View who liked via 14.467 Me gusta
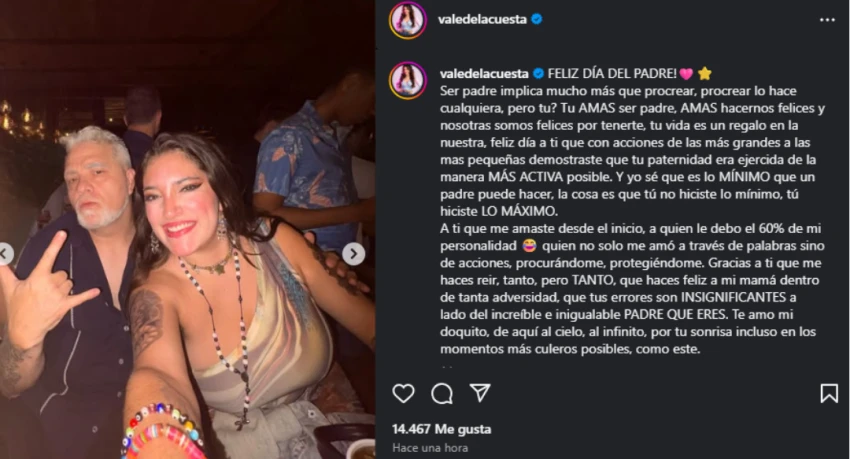This screenshot has height=459, width=850. (442, 429)
